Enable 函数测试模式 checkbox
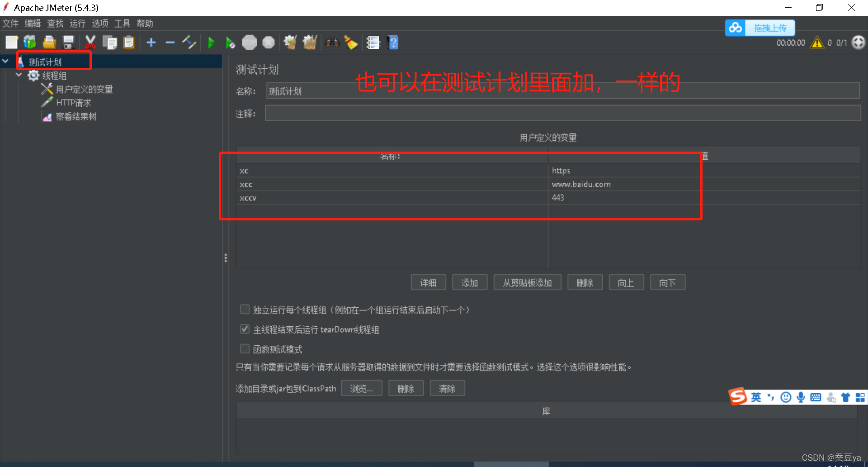868x467 pixels. pyautogui.click(x=245, y=348)
